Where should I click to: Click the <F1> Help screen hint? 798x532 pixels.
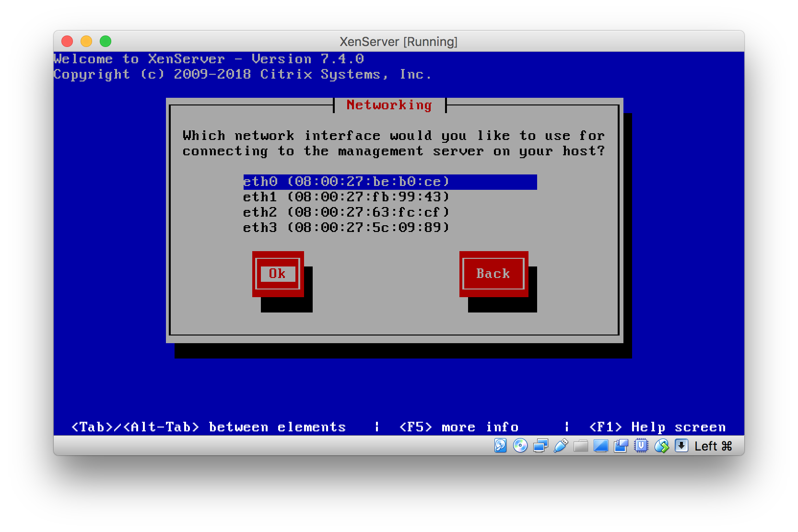tap(657, 427)
